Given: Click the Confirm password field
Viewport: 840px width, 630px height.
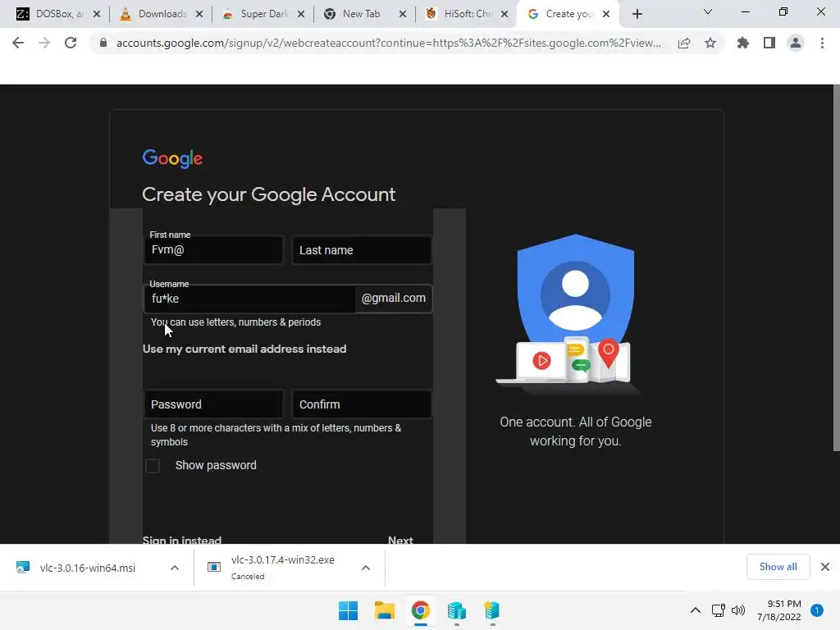Looking at the screenshot, I should [362, 404].
